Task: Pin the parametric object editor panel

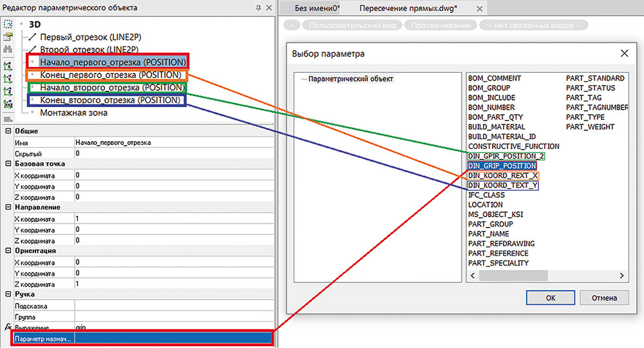Action: 258,8
